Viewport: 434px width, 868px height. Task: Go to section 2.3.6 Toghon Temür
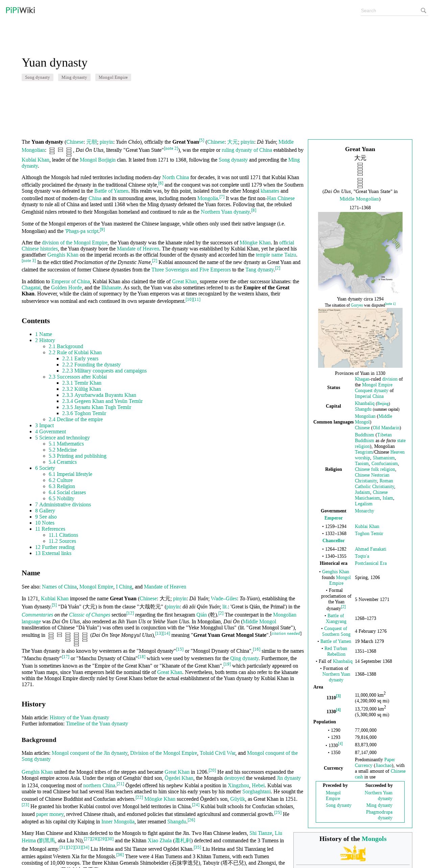(x=84, y=413)
